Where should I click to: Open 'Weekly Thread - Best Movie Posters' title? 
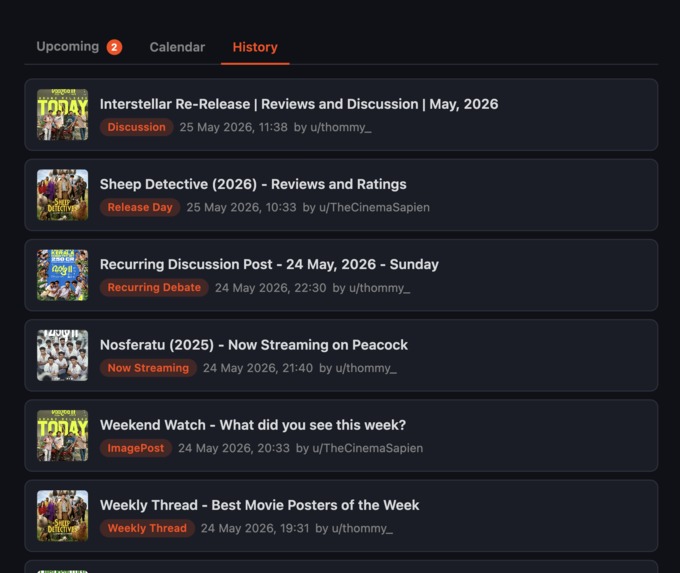(259, 505)
